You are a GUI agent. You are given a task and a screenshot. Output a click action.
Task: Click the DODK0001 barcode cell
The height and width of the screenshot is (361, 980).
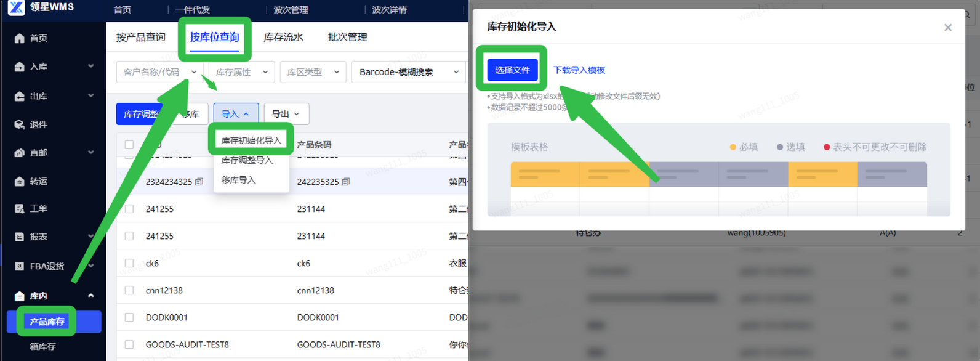click(x=319, y=317)
